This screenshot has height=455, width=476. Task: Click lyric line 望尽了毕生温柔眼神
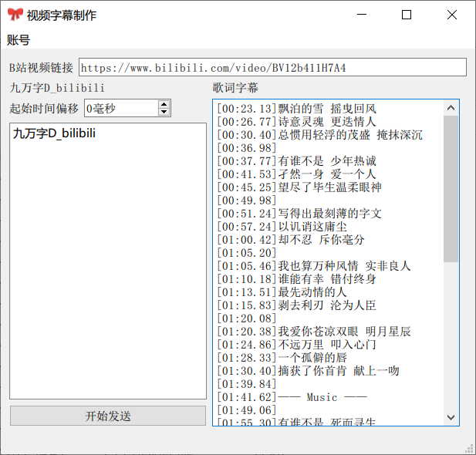(299, 187)
